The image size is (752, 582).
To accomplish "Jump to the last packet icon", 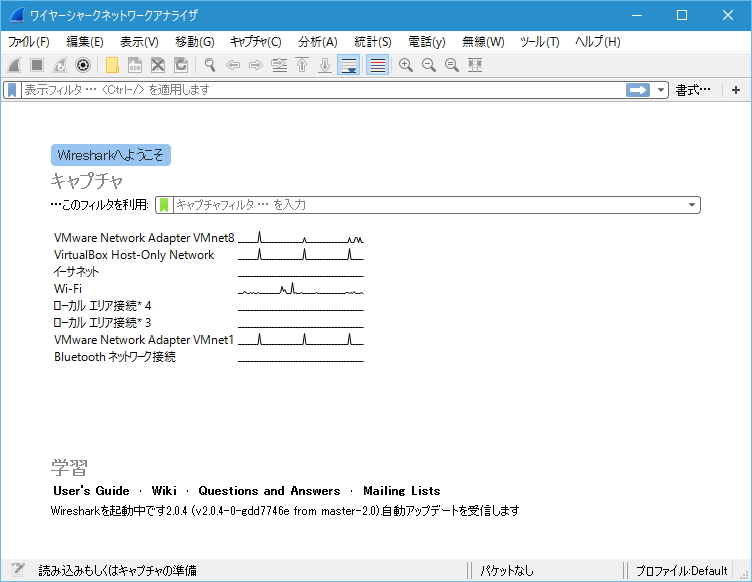I will [x=325, y=65].
